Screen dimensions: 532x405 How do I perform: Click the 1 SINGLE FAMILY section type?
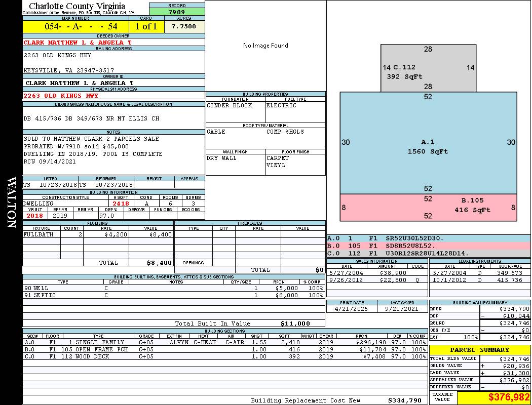[96, 342]
